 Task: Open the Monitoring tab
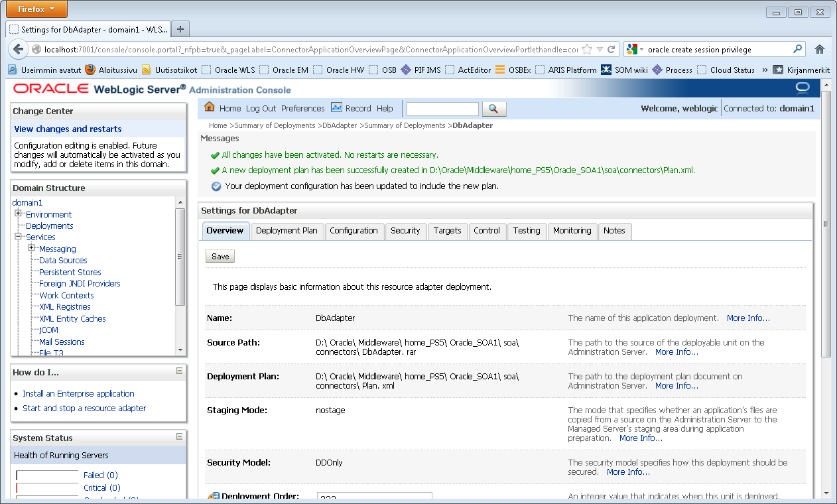point(572,231)
